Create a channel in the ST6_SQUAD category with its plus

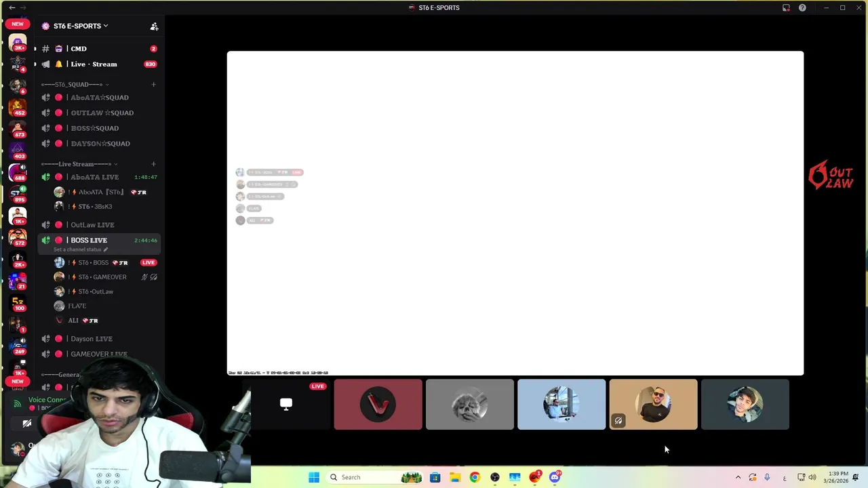153,85
